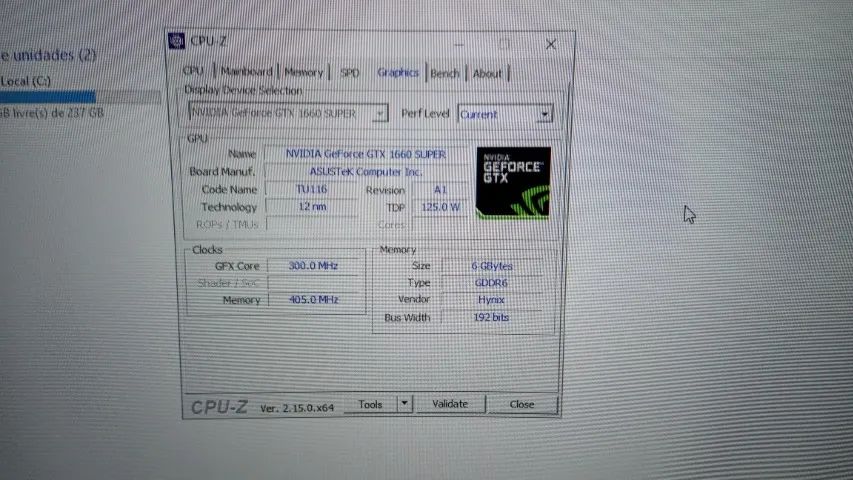Select the Graphics tab
The width and height of the screenshot is (853, 480).
click(x=398, y=72)
